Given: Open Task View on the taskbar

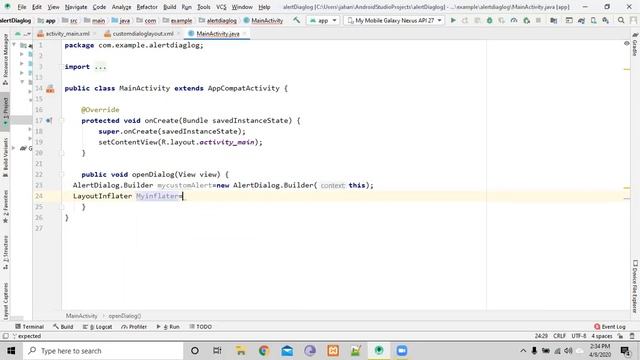Looking at the screenshot, I should click(217, 351).
